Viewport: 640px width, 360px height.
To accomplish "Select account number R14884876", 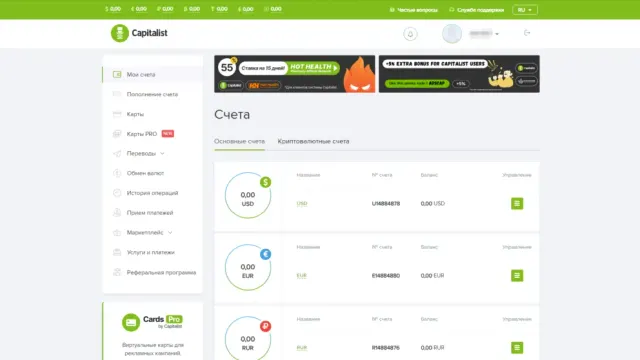I will [386, 348].
